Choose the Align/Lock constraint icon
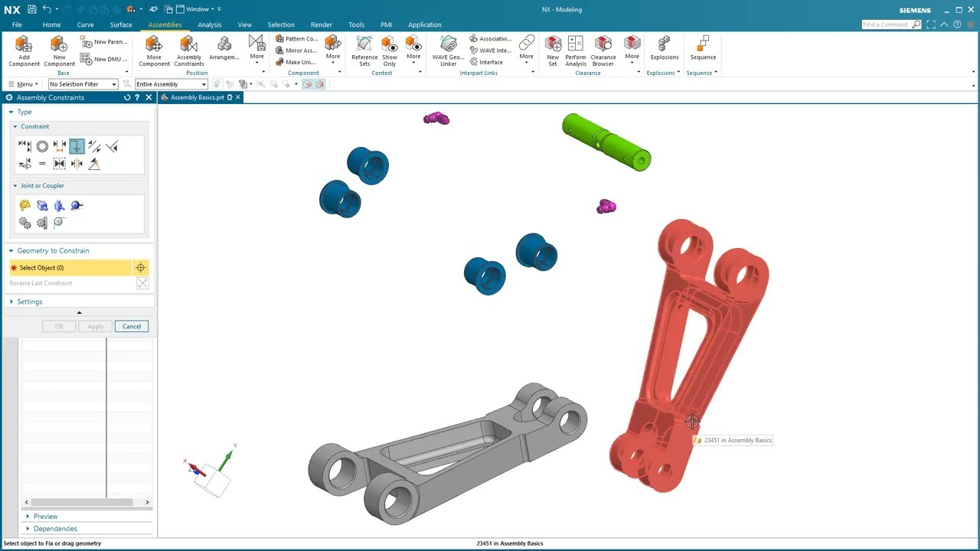 tap(25, 164)
